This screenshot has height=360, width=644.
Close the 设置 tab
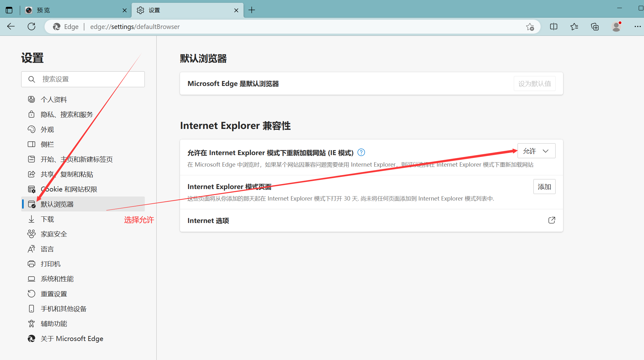coord(236,10)
